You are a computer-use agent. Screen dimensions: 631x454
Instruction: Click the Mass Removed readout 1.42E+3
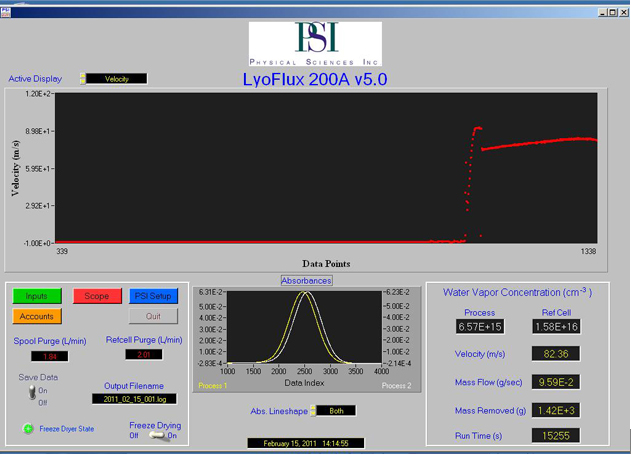point(556,411)
